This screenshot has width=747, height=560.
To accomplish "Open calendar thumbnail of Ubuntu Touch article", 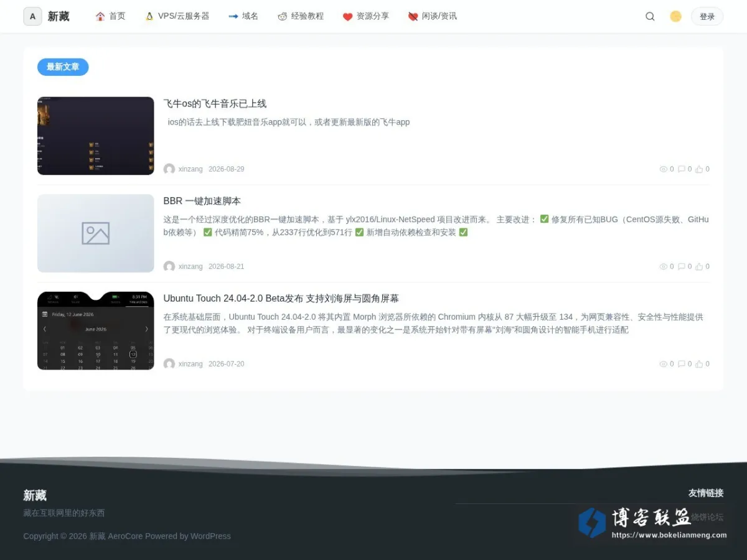I will click(x=95, y=330).
